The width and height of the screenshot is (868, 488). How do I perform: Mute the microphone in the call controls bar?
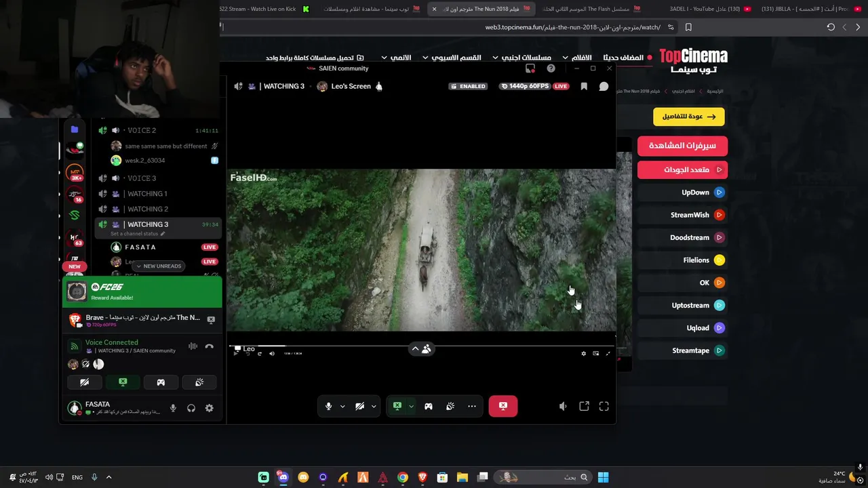tap(328, 406)
